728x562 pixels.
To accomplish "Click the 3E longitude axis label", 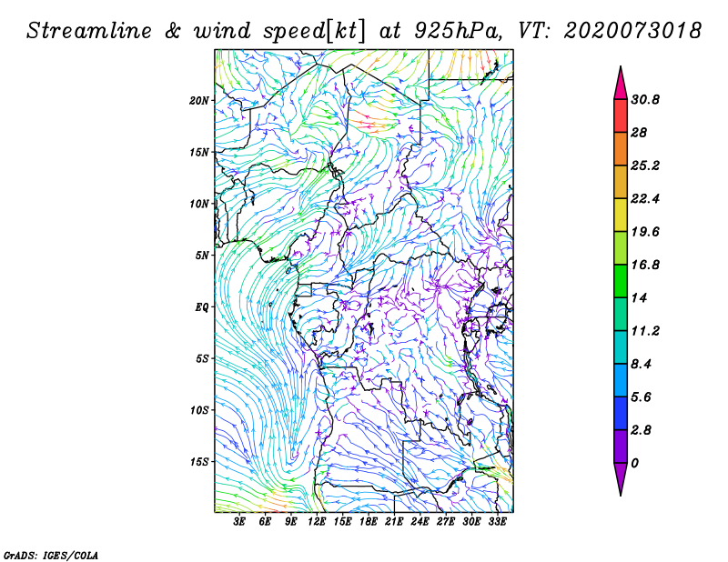I will coord(239,522).
